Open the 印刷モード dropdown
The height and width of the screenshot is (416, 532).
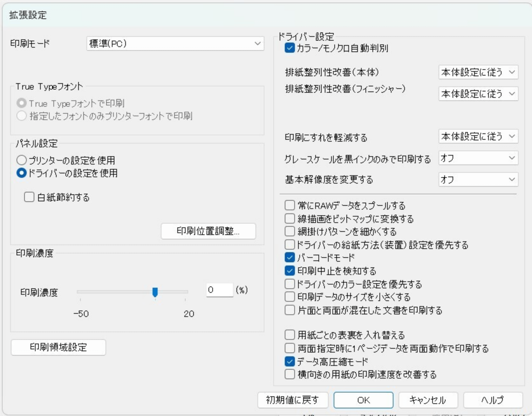click(175, 44)
